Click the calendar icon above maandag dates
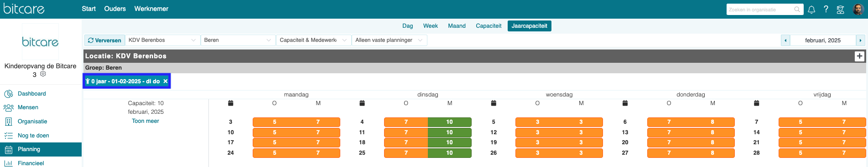The width and height of the screenshot is (868, 167). 231,103
